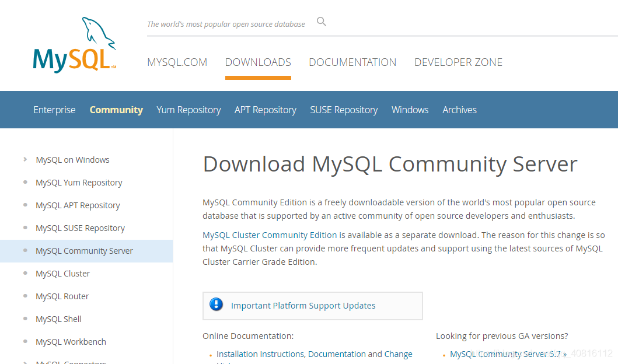Open MySQL Cluster sidebar link
The image size is (618, 364).
click(x=62, y=274)
